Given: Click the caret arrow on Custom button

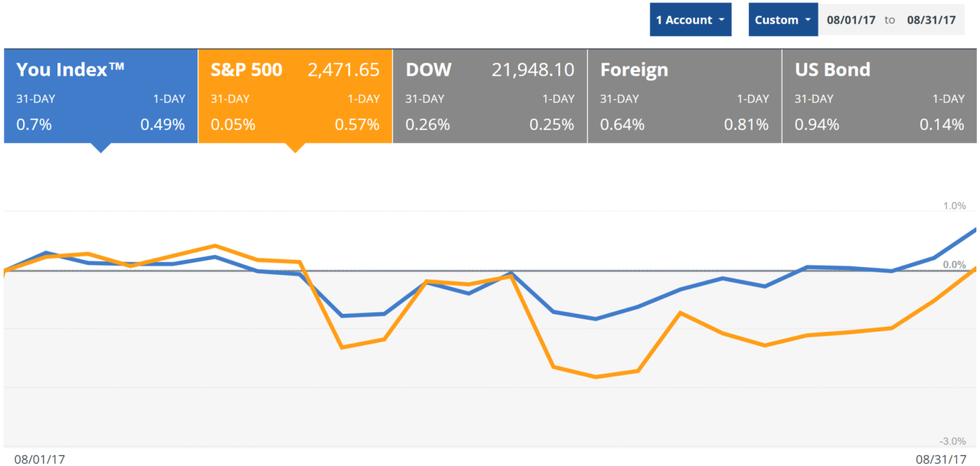Looking at the screenshot, I should coord(808,21).
